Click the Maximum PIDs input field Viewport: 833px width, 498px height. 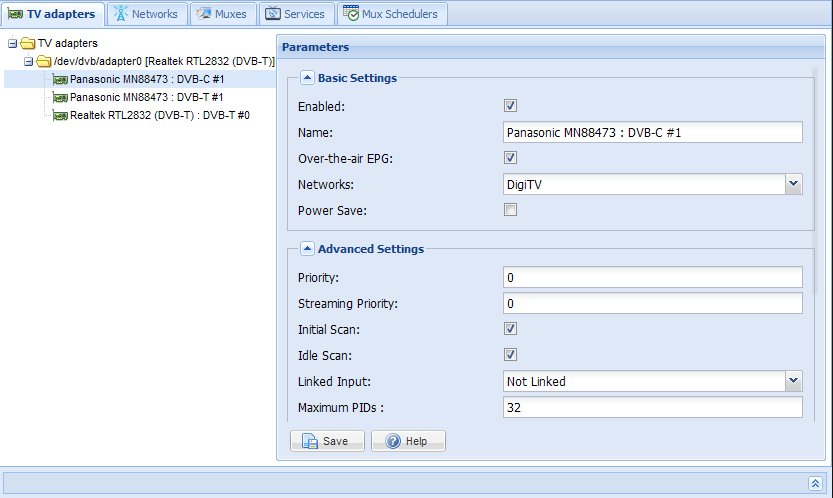pyautogui.click(x=652, y=408)
